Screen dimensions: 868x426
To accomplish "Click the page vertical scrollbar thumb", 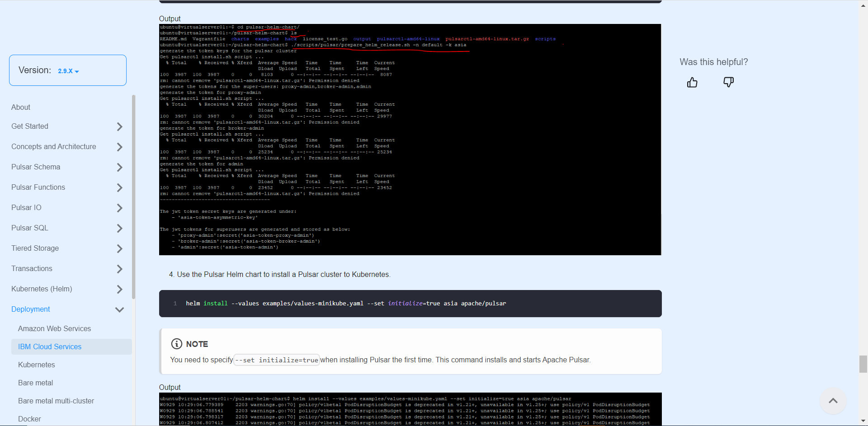I will pos(863,364).
